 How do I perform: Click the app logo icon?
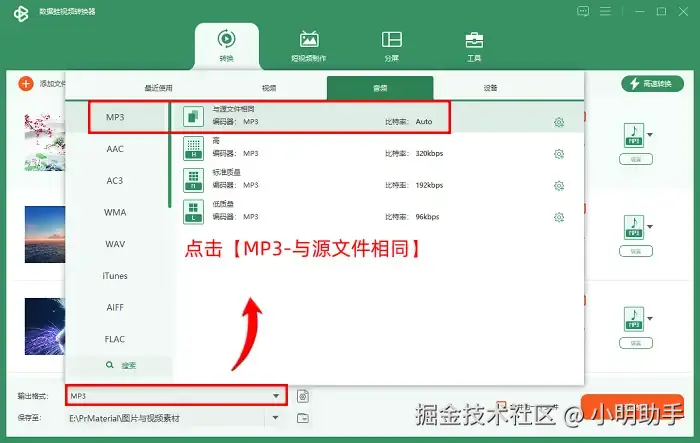pos(21,13)
